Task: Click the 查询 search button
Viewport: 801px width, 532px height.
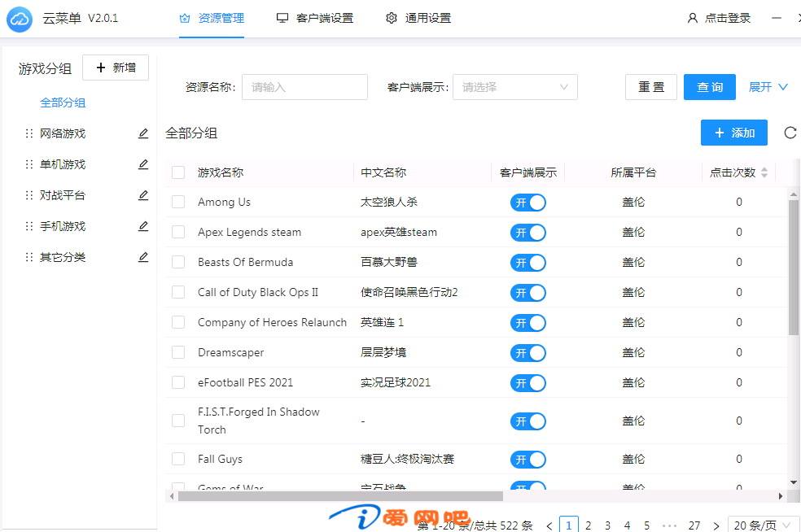Action: coord(710,87)
